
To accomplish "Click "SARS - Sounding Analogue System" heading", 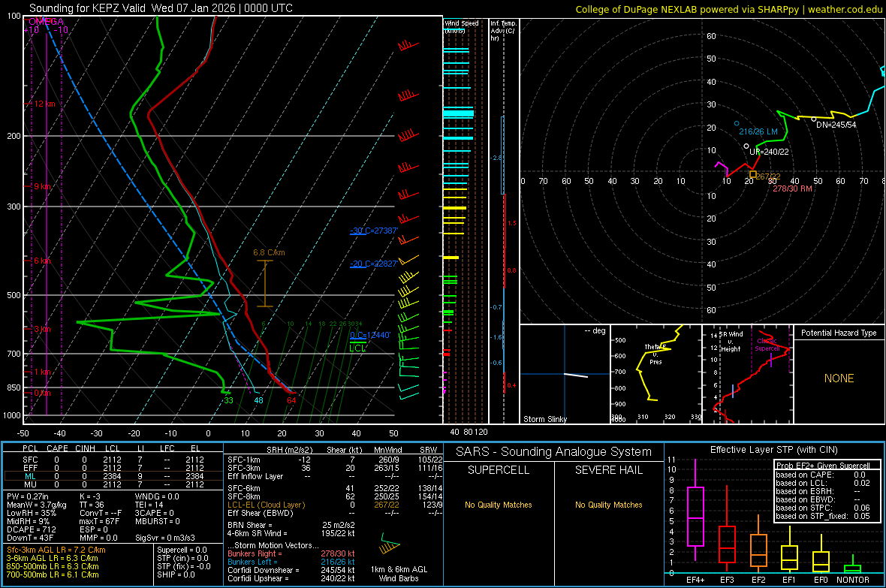I will pos(553,452).
